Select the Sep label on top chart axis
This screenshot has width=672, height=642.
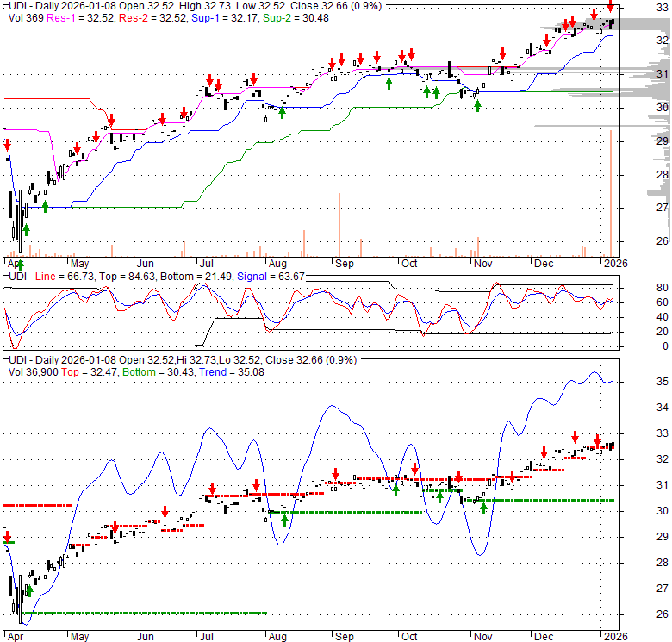(344, 264)
